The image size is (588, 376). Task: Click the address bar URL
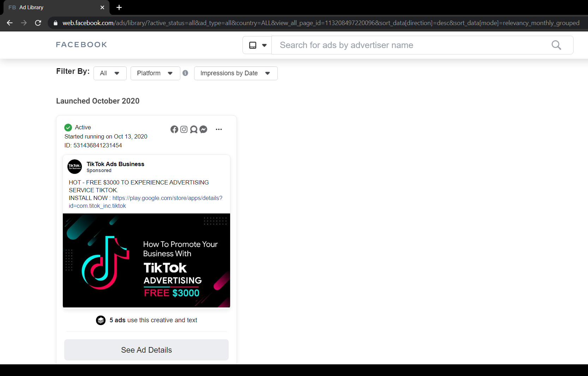pos(321,23)
